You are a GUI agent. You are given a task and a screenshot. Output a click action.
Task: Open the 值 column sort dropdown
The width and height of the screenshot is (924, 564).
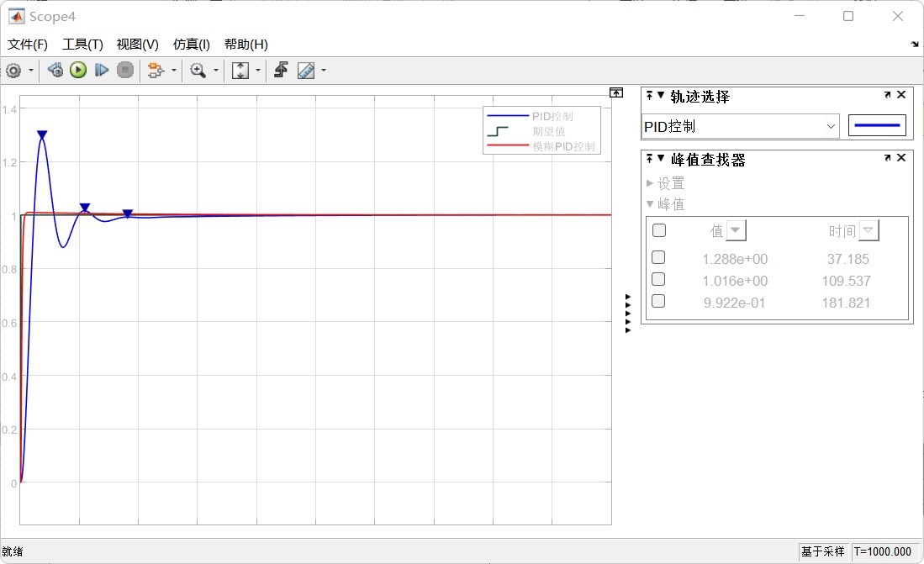click(736, 230)
